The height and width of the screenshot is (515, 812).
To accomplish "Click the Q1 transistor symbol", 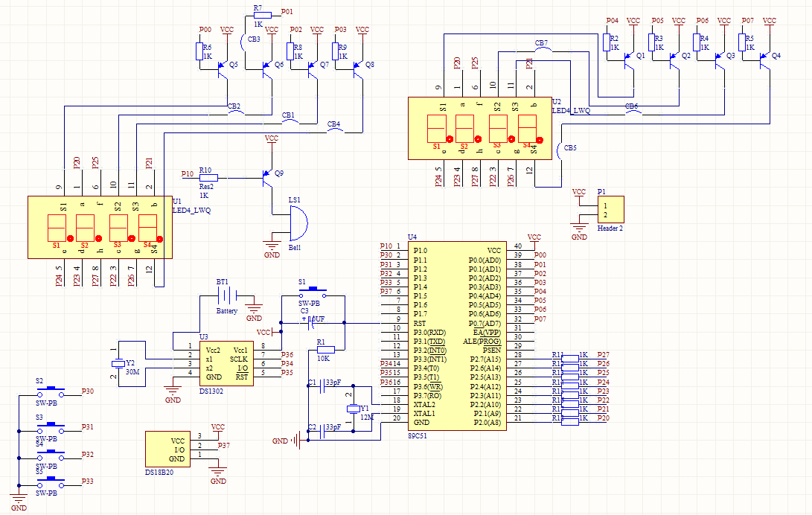I will coord(627,62).
